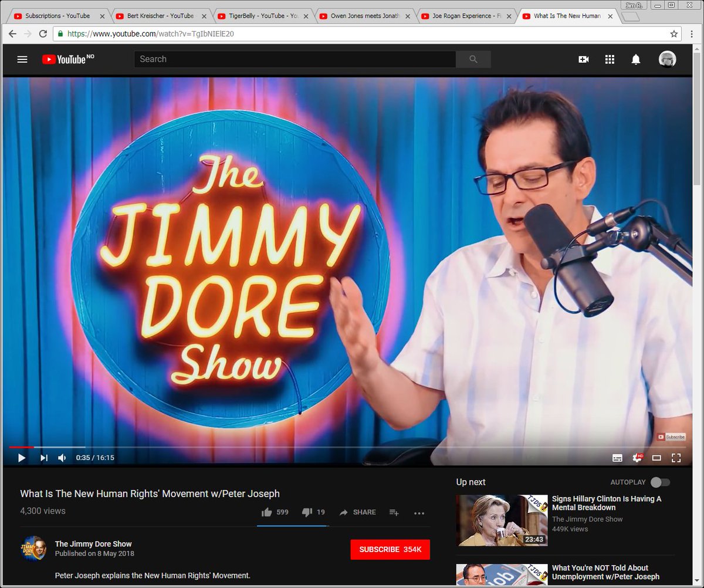The width and height of the screenshot is (704, 588).
Task: Toggle subtitles/closed captions
Action: [617, 458]
